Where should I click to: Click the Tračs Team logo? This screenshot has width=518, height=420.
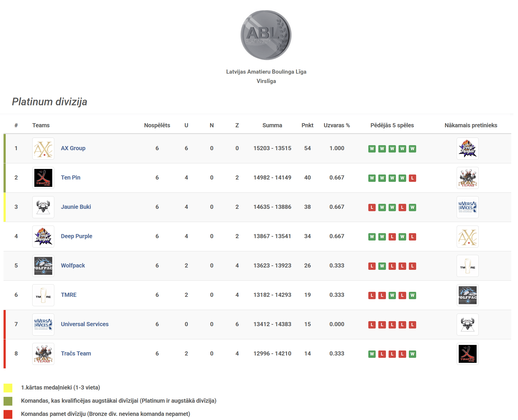point(43,354)
